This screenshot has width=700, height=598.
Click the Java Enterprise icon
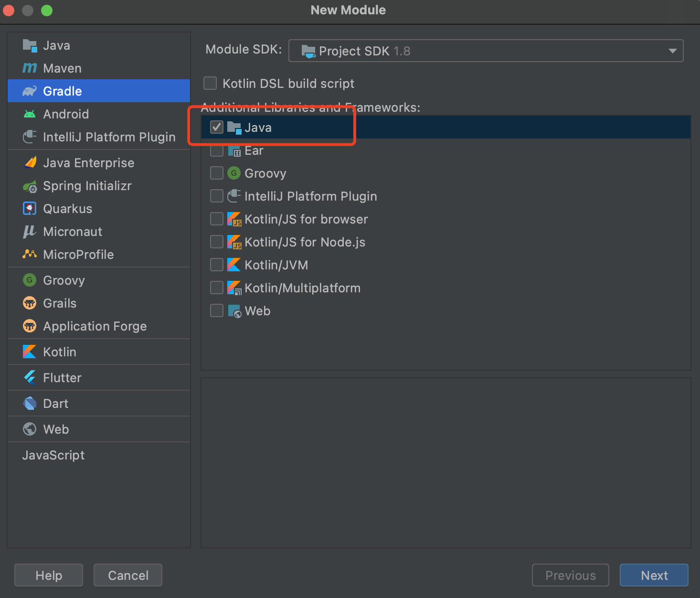click(30, 163)
